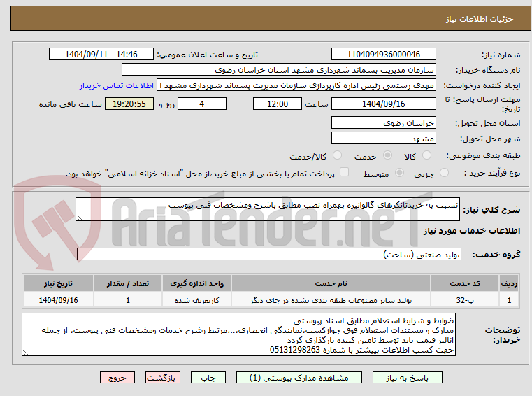
Task: Click the کد خدمت column header
Action: coord(464,283)
